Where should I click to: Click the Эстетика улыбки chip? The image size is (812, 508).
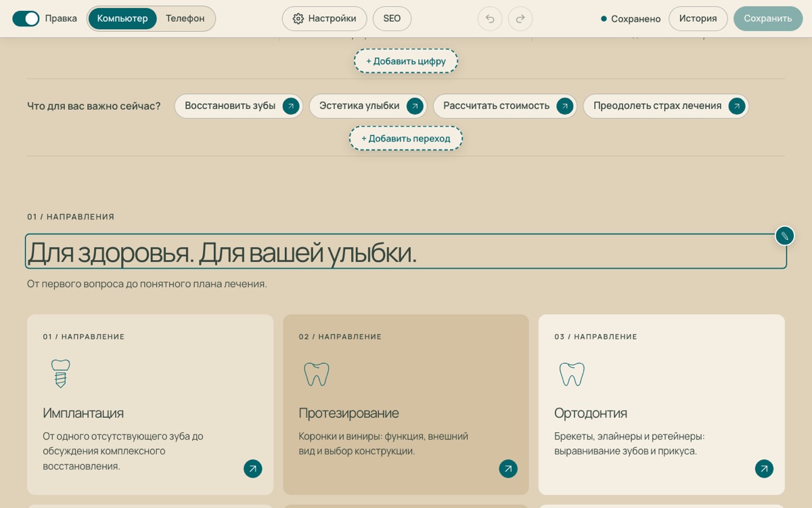[x=368, y=106]
